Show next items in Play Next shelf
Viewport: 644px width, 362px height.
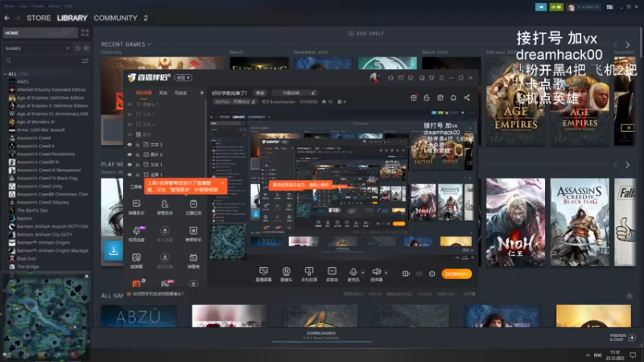tap(627, 165)
